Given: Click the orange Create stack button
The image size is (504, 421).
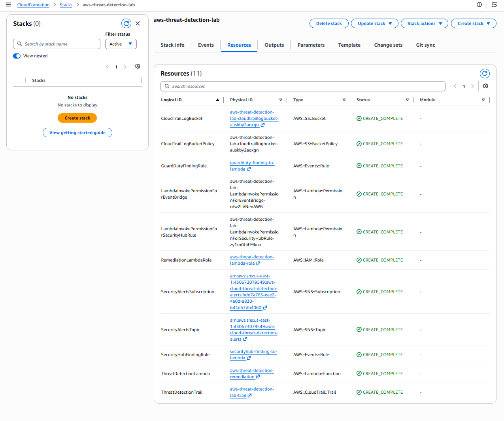Looking at the screenshot, I should pyautogui.click(x=77, y=118).
